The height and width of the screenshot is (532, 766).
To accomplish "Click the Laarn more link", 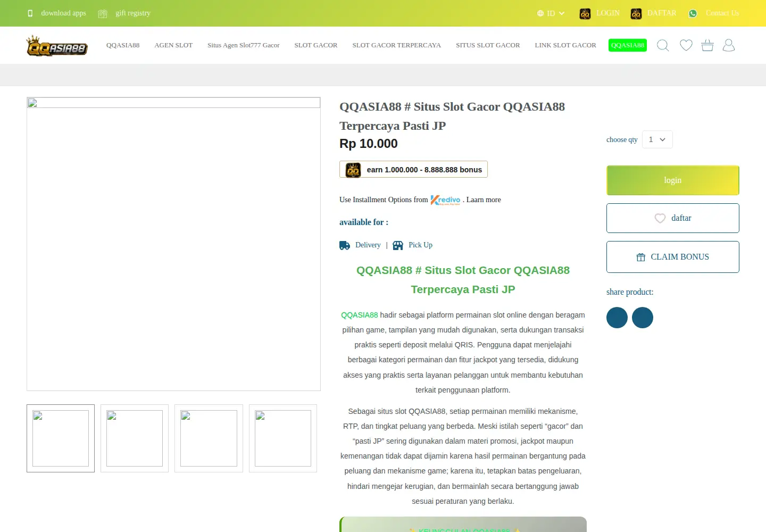I will point(484,200).
